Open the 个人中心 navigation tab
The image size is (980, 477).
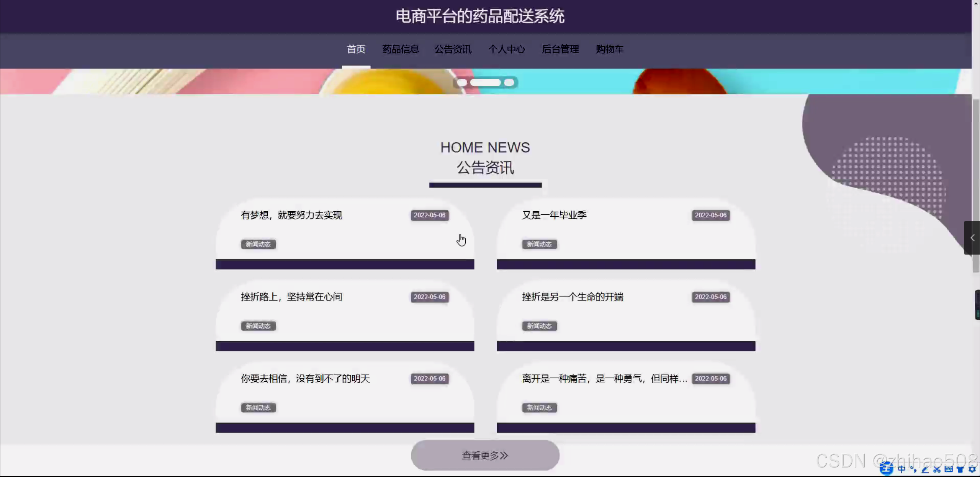506,49
